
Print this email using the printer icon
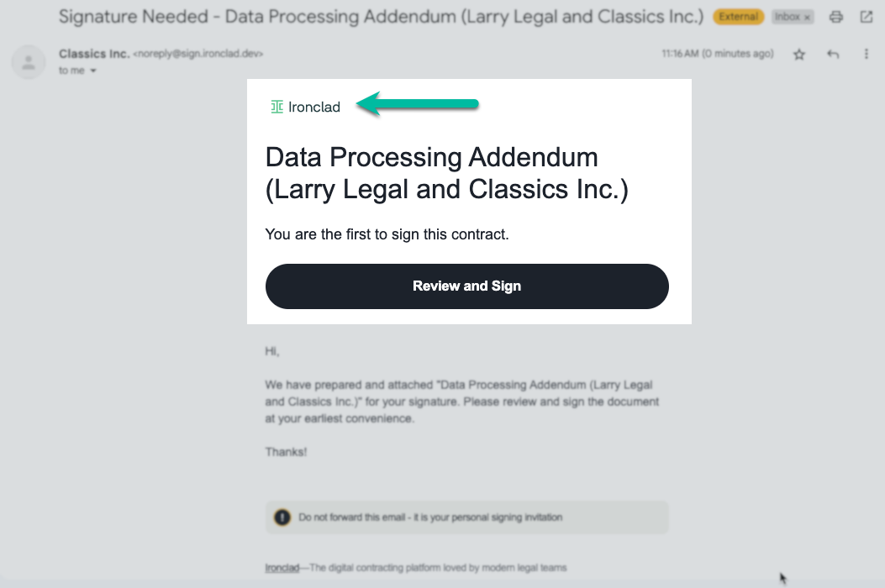pos(836,17)
